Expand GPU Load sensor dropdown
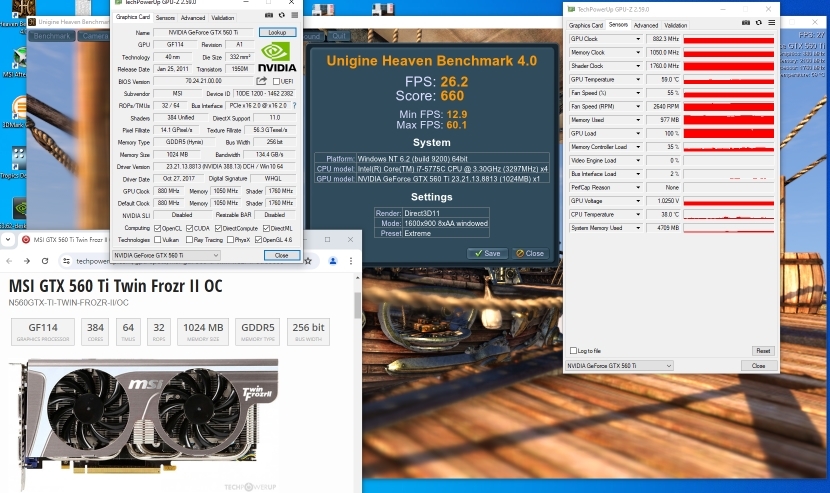This screenshot has width=830, height=493. click(638, 133)
